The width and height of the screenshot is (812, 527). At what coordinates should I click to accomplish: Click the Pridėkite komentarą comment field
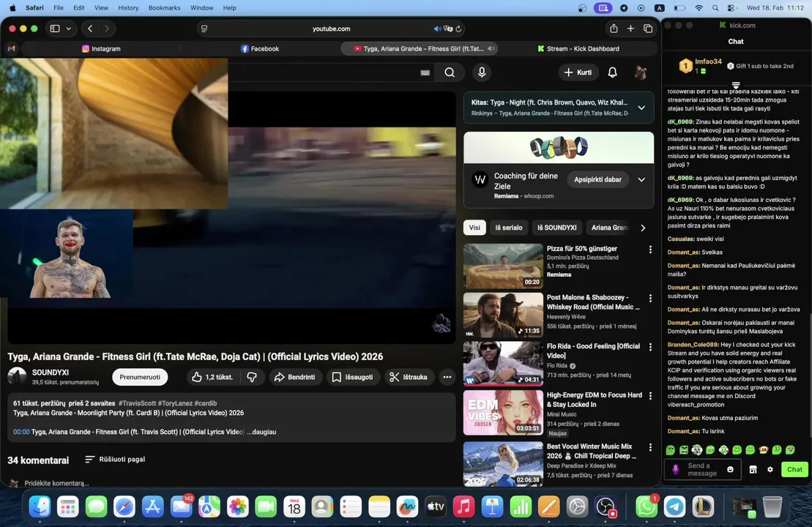tap(56, 483)
